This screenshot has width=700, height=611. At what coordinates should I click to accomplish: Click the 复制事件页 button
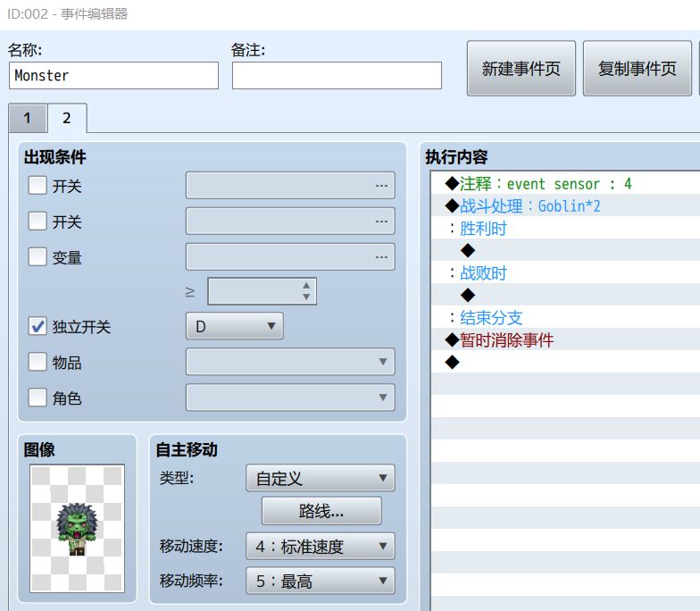point(637,68)
